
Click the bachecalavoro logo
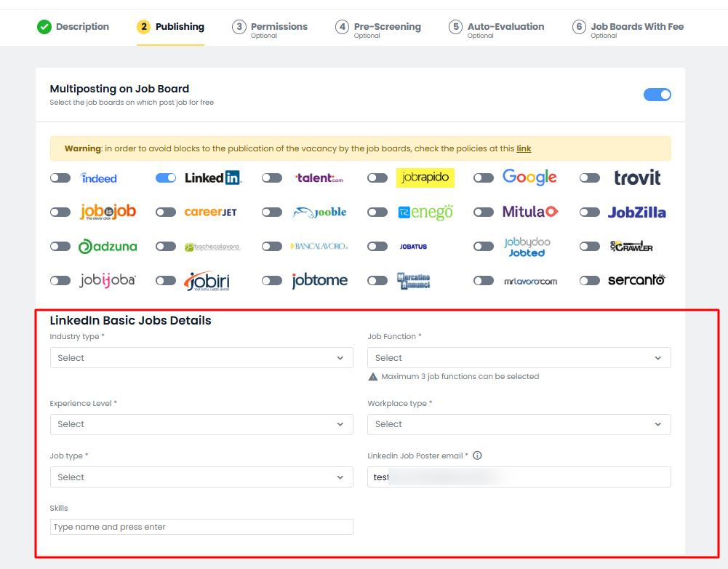pos(212,247)
